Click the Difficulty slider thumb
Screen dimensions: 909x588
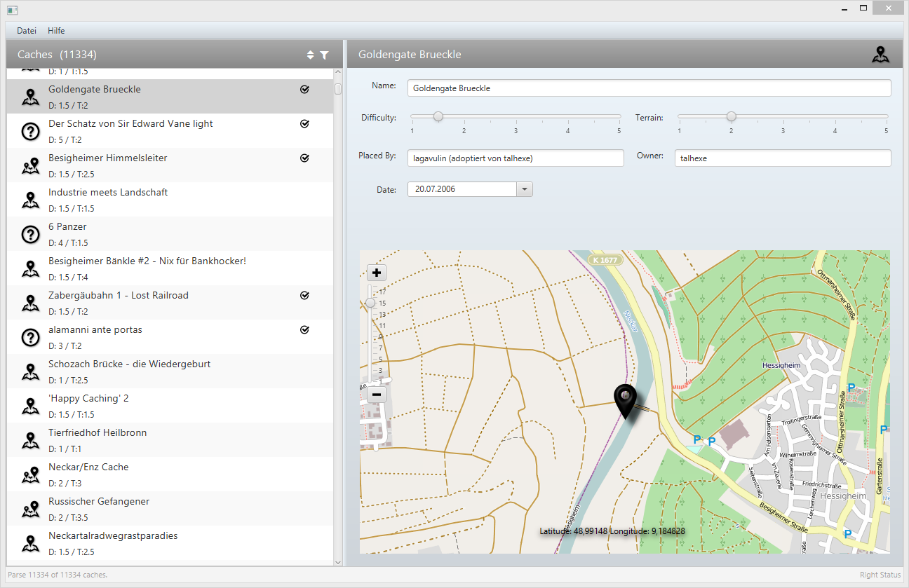tap(438, 116)
